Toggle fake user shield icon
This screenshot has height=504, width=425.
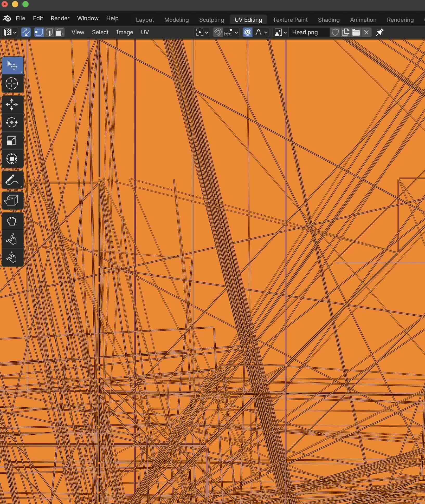[335, 32]
